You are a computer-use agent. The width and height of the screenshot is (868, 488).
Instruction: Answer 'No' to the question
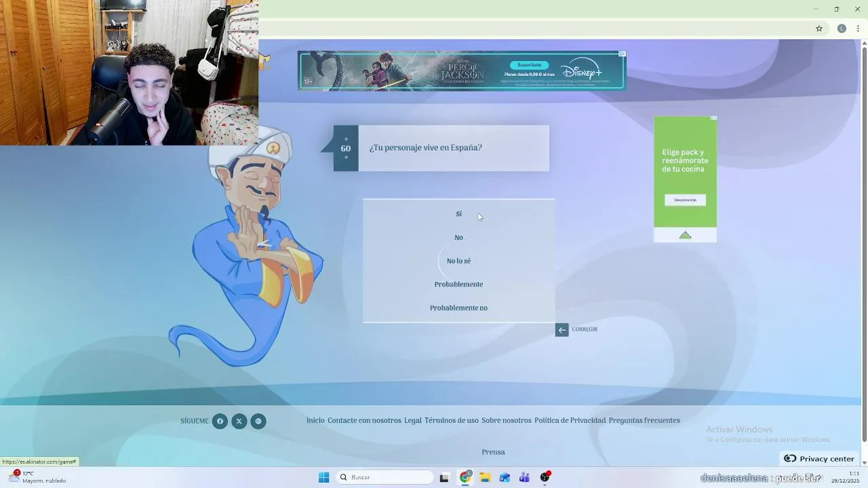(x=458, y=238)
